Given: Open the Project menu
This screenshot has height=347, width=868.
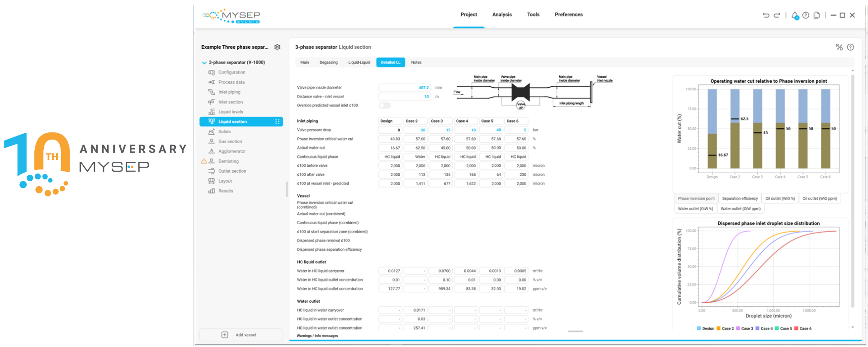Looking at the screenshot, I should click(469, 14).
